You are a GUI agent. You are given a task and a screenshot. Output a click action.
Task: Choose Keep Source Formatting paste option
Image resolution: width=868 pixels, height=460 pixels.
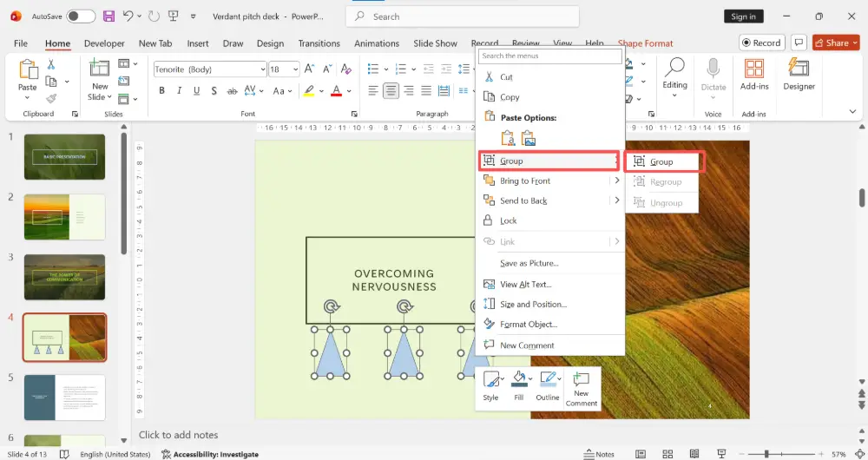508,138
